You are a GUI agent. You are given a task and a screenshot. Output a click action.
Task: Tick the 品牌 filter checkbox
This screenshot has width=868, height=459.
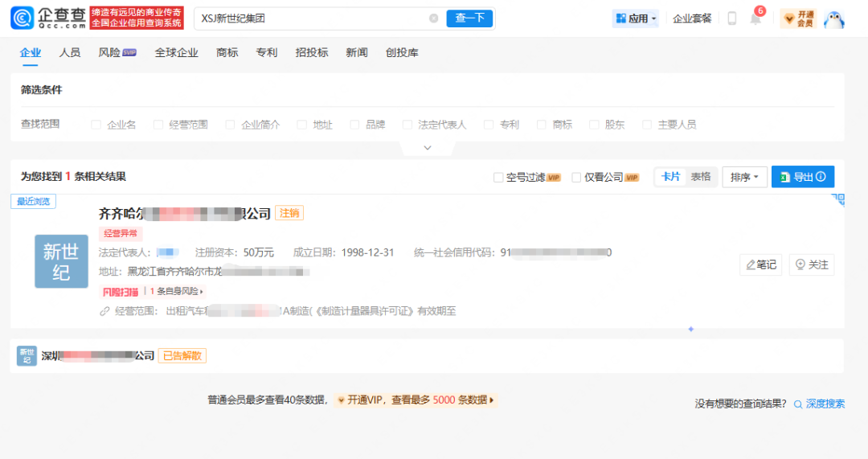tap(355, 125)
